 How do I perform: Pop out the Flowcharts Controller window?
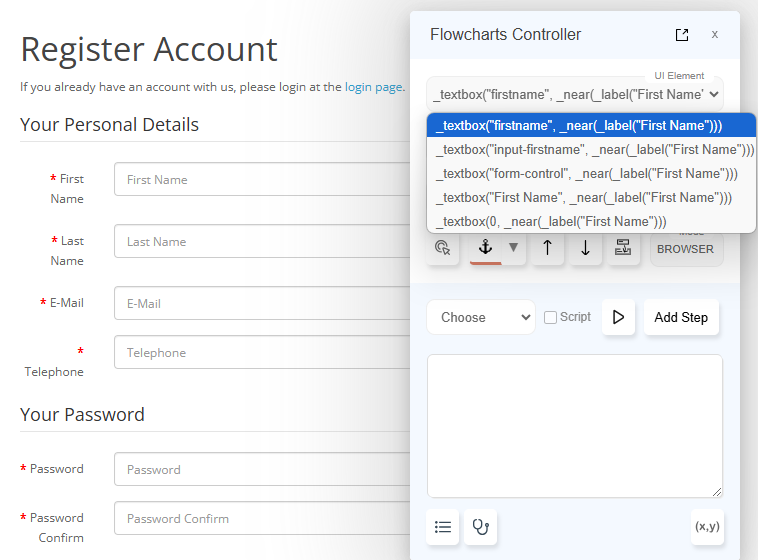coord(682,35)
